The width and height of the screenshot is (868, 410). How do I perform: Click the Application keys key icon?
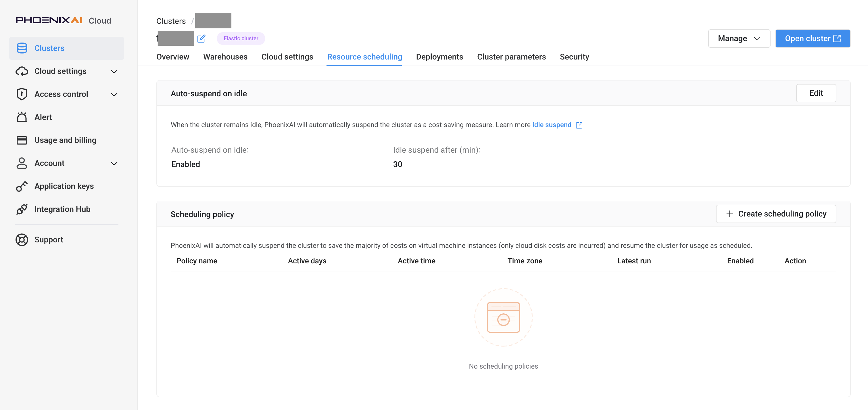point(22,186)
